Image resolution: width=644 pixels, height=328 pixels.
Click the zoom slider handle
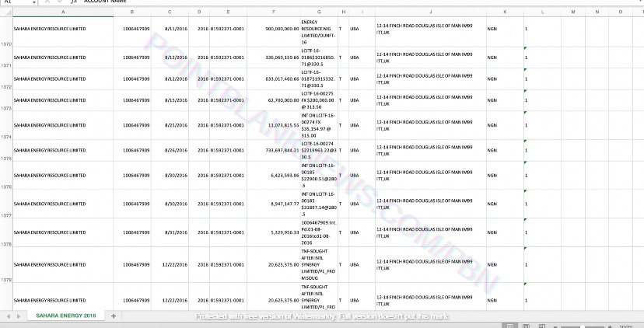(583, 326)
